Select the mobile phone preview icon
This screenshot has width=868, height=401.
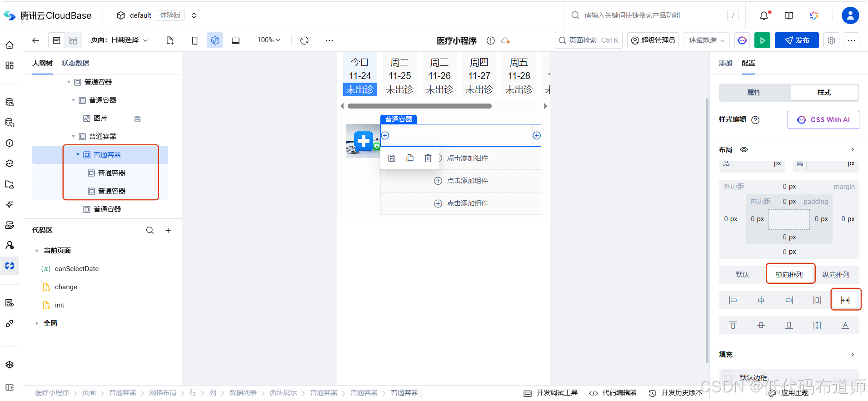coord(195,40)
